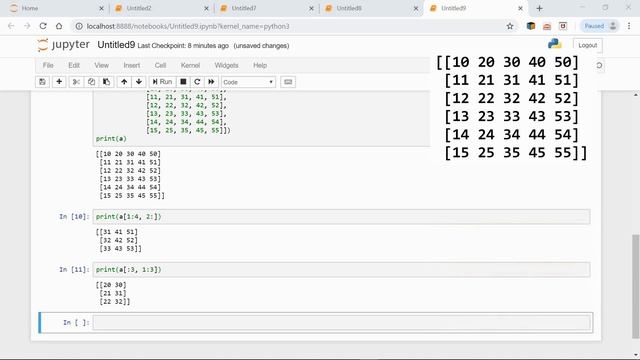Image resolution: width=640 pixels, height=360 pixels.
Task: Open the Widgets menu
Action: tap(226, 65)
